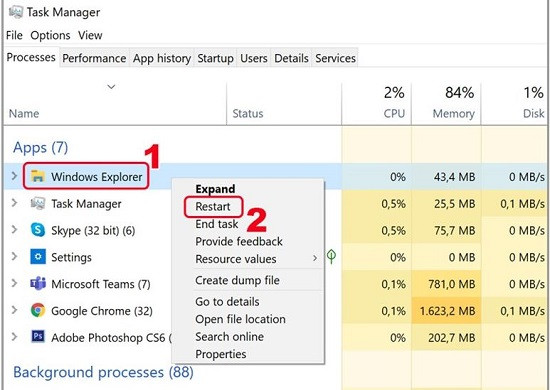Select Provide feedback in context menu
The height and width of the screenshot is (390, 550).
239,241
